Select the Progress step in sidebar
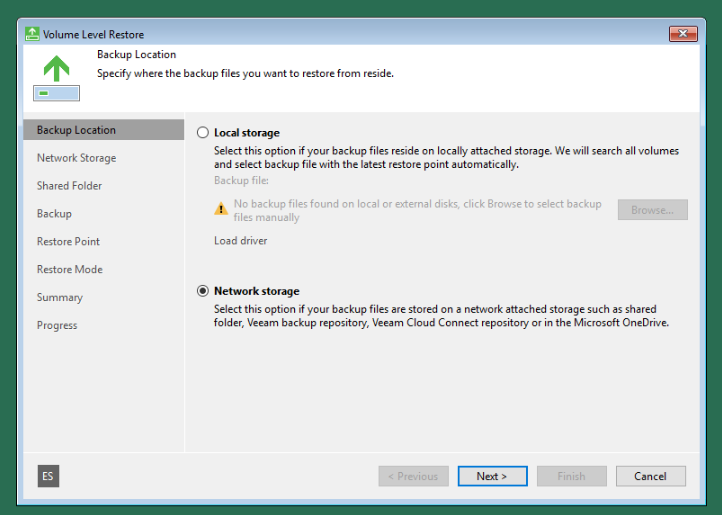The image size is (722, 515). [57, 326]
